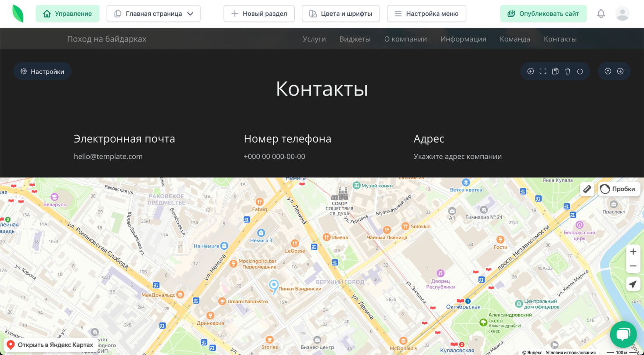Screen dimensions: 644x355
Task: Click Условия использования link
Action: 571,352
